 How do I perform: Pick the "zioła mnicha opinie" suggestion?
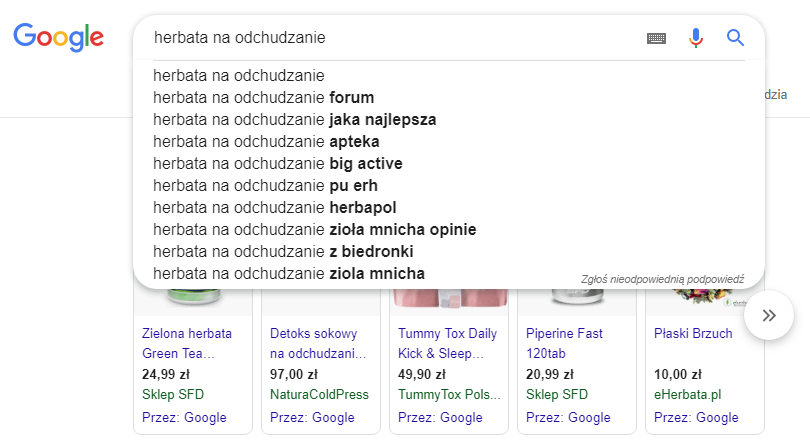coord(315,230)
